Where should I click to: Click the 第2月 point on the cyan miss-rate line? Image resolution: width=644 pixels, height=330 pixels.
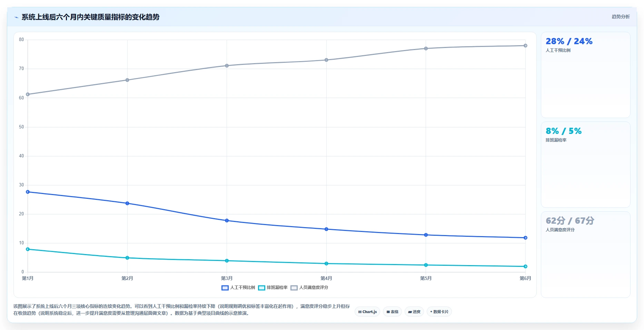coord(127,258)
